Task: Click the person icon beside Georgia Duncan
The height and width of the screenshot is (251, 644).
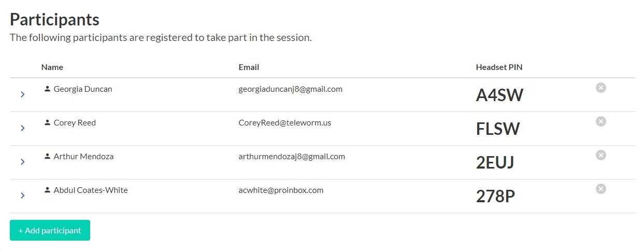Action: tap(47, 89)
